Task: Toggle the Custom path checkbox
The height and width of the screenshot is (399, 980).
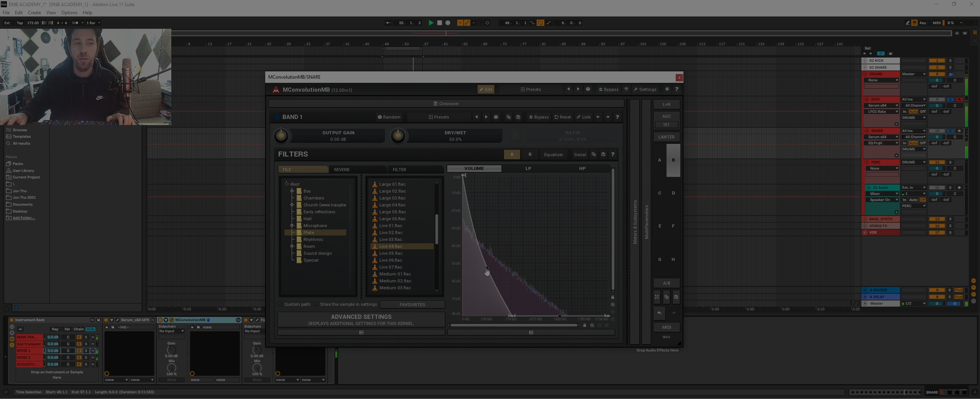Action: 280,304
